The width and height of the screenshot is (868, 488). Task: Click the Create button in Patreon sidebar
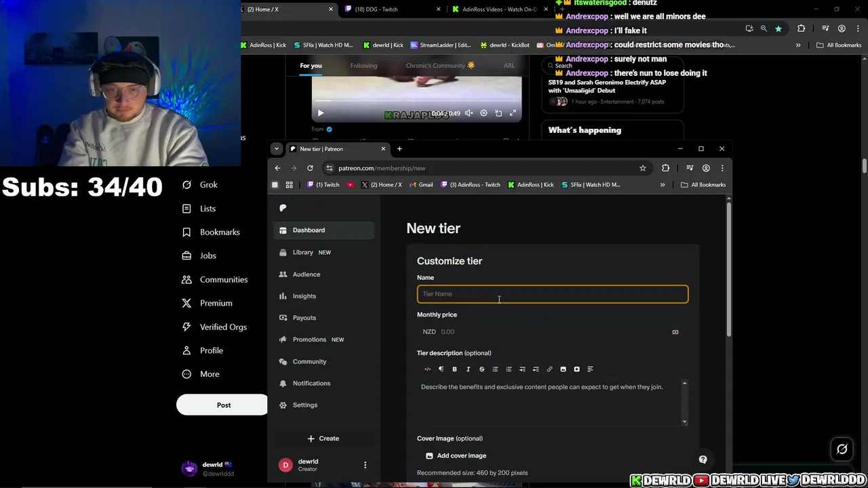tap(323, 439)
